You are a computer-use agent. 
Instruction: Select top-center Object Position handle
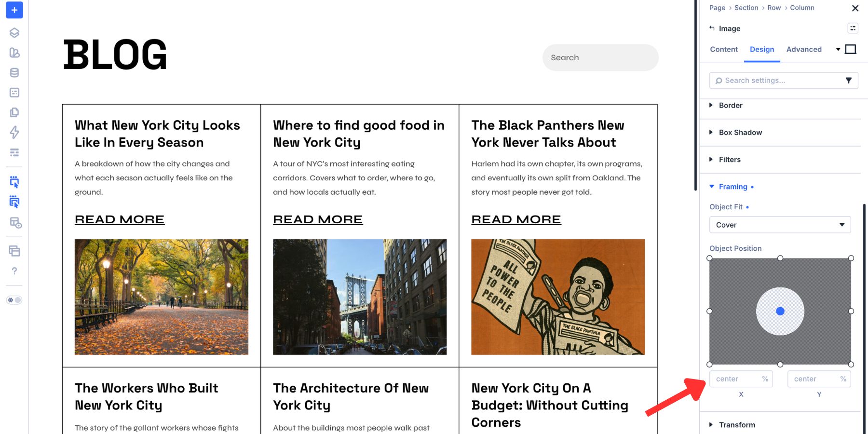point(780,258)
